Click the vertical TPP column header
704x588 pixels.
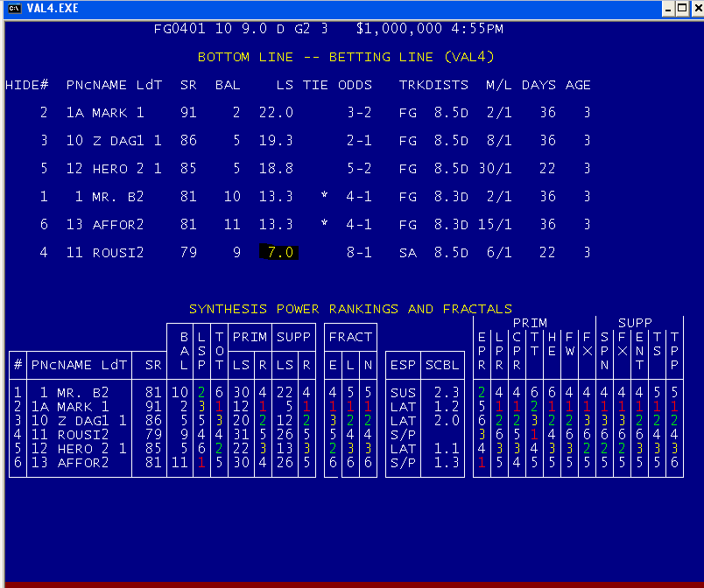coord(674,351)
